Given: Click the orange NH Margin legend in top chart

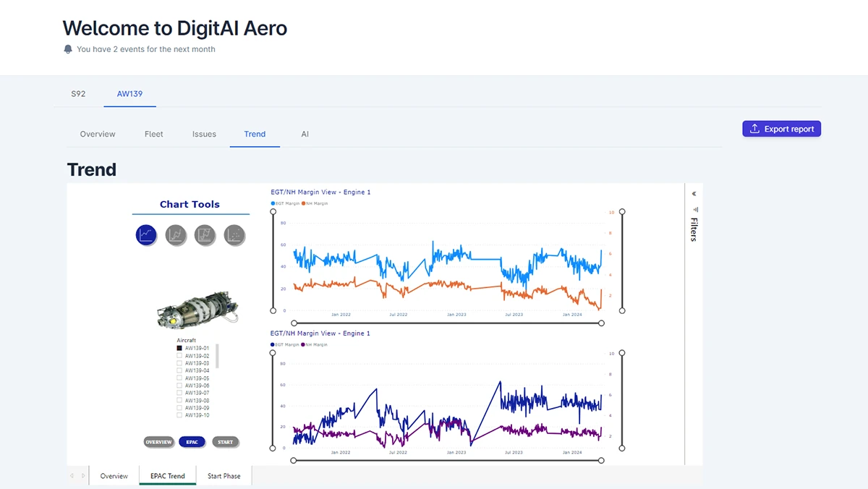Looking at the screenshot, I should click(315, 204).
